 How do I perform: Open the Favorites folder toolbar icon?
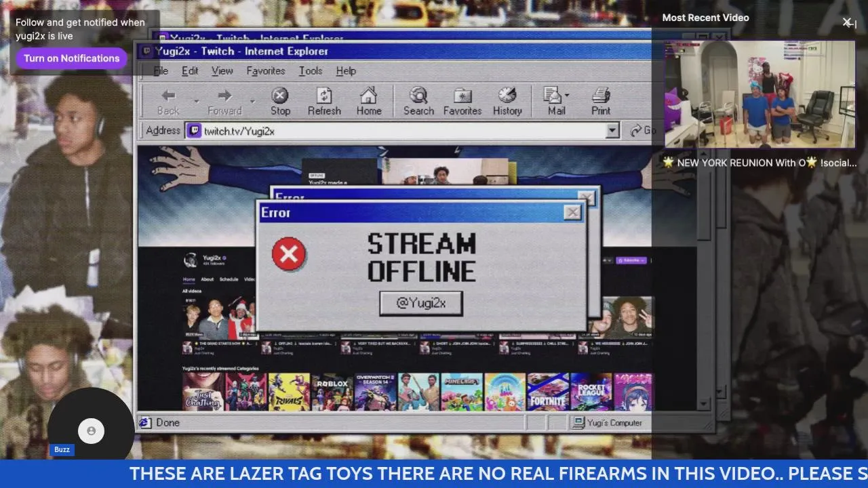[462, 96]
